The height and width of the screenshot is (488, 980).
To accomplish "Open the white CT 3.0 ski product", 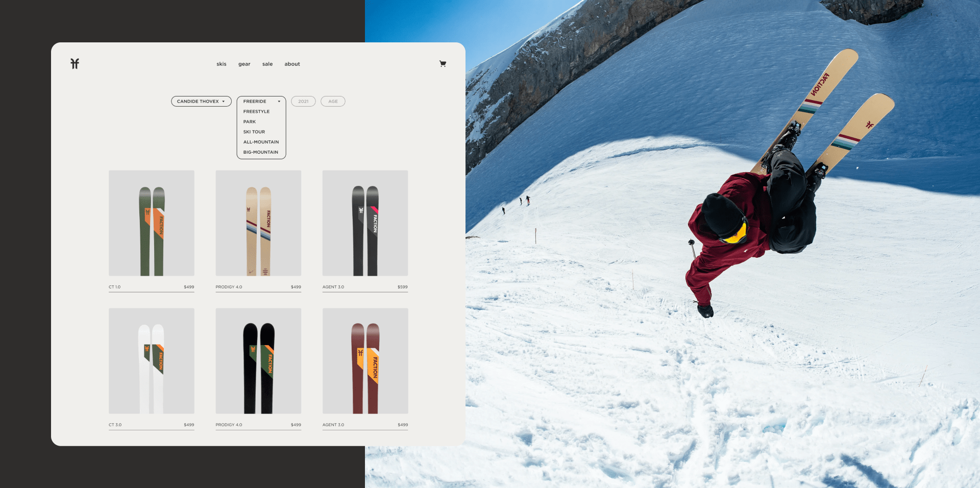I will (152, 361).
